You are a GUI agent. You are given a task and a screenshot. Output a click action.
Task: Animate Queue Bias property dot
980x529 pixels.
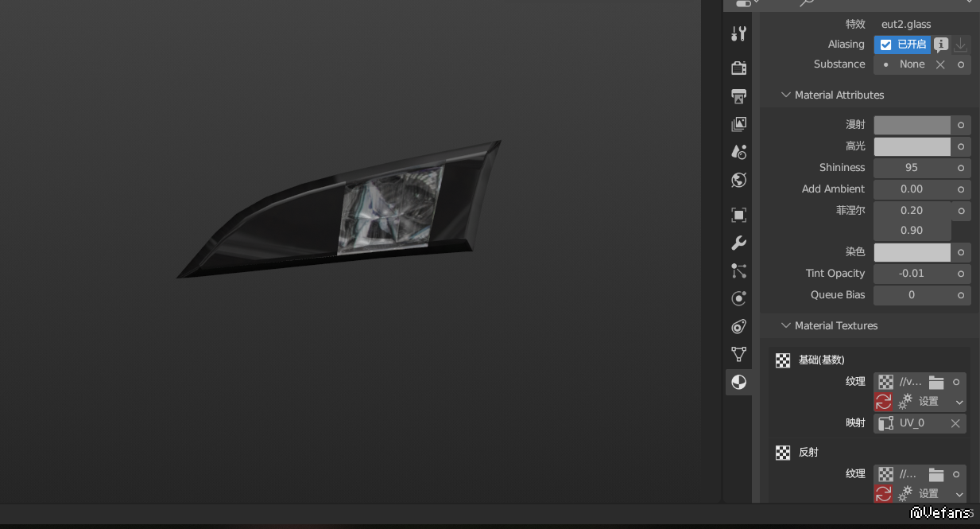961,295
